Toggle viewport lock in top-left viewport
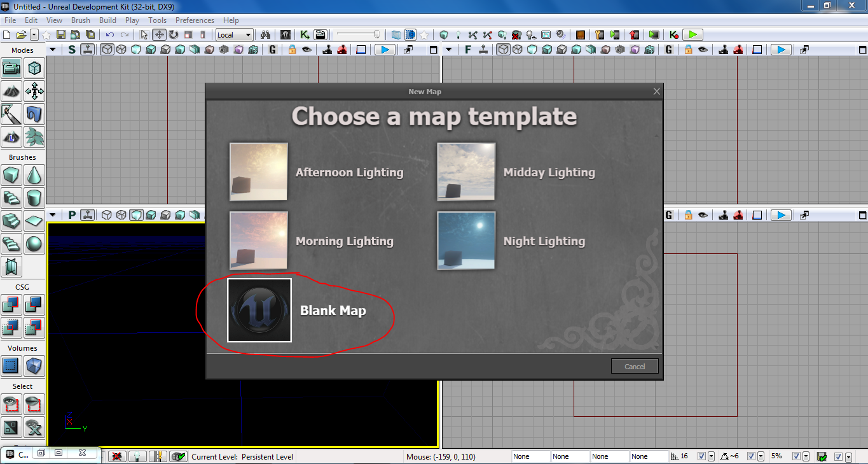868x464 pixels. 292,50
